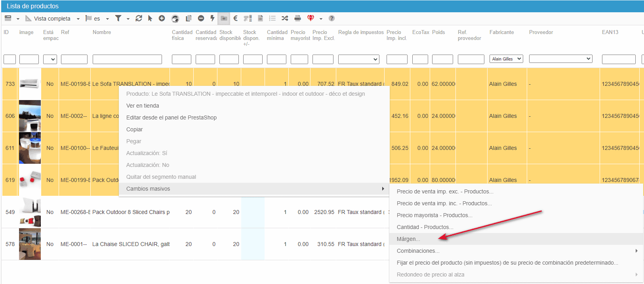Click the refresh icon in the toolbar
Image resolution: width=644 pixels, height=284 pixels.
click(x=139, y=18)
